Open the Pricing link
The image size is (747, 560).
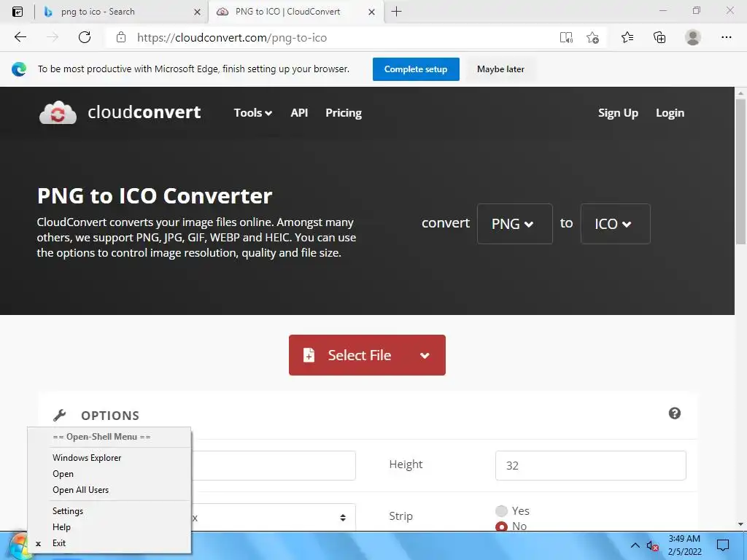[x=344, y=113]
